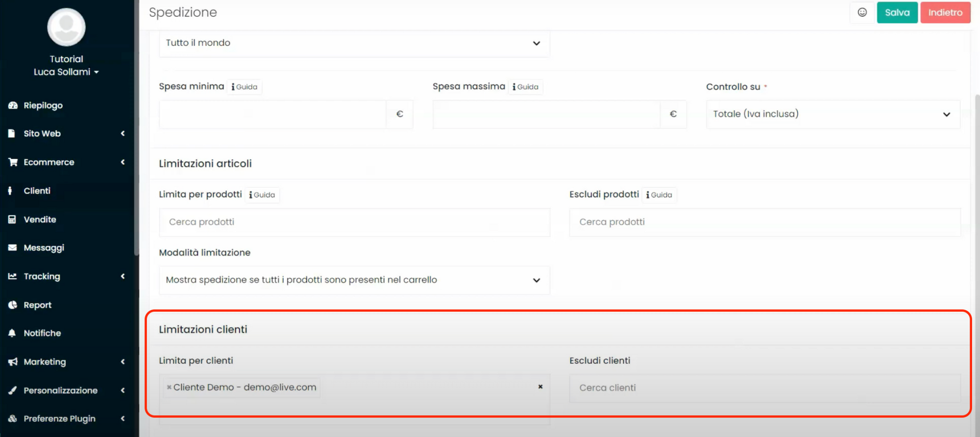The width and height of the screenshot is (980, 437).
Task: Click the Notifiche bell icon
Action: pos(12,333)
